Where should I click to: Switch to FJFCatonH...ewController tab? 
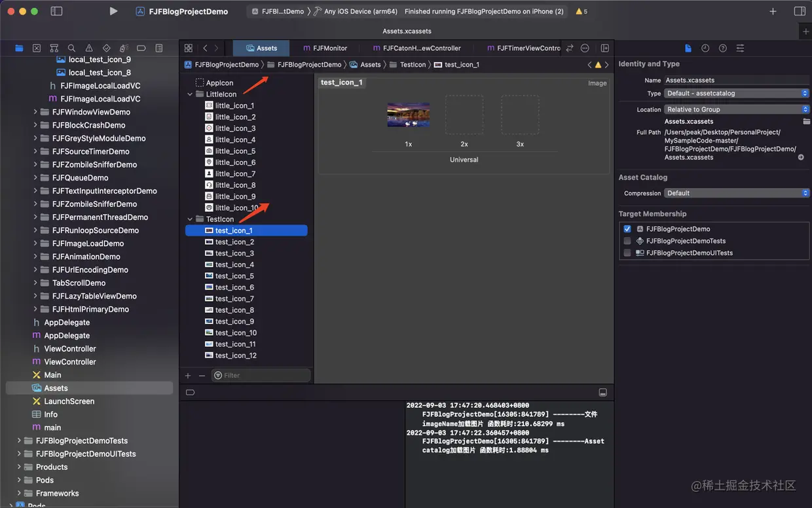[x=417, y=48]
